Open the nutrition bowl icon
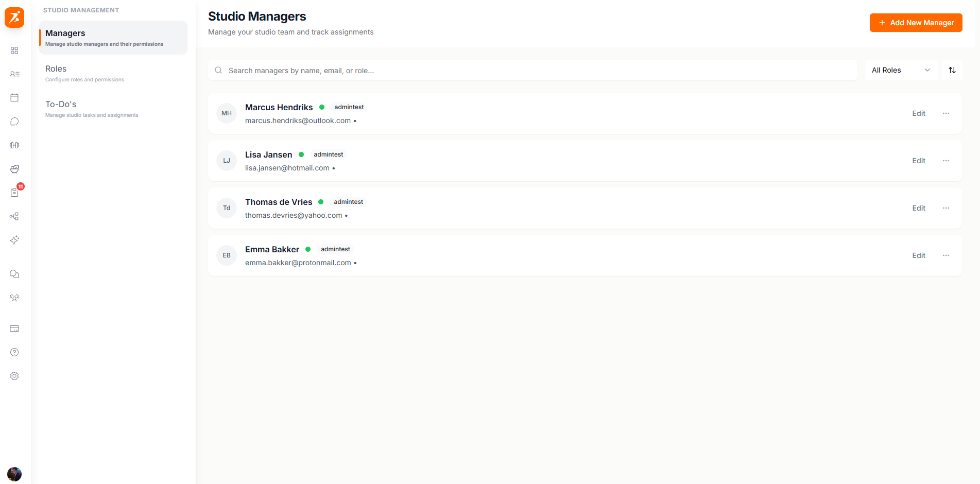The image size is (980, 484). tap(14, 169)
